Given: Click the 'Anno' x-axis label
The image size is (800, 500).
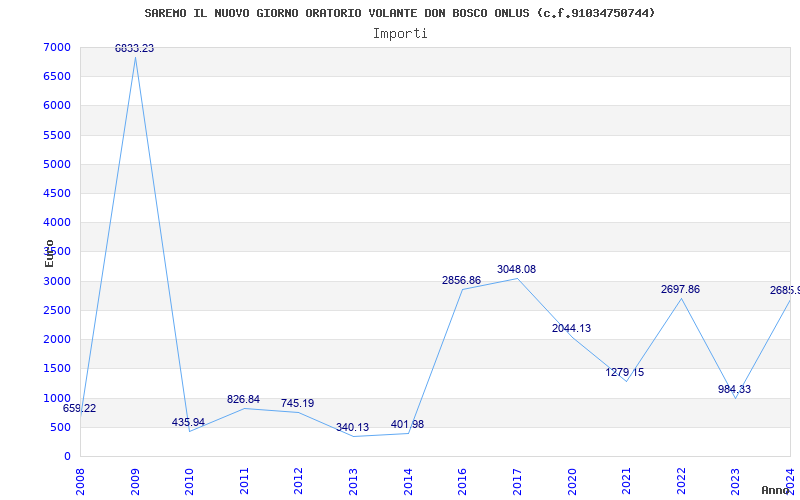Looking at the screenshot, I should [x=776, y=490].
